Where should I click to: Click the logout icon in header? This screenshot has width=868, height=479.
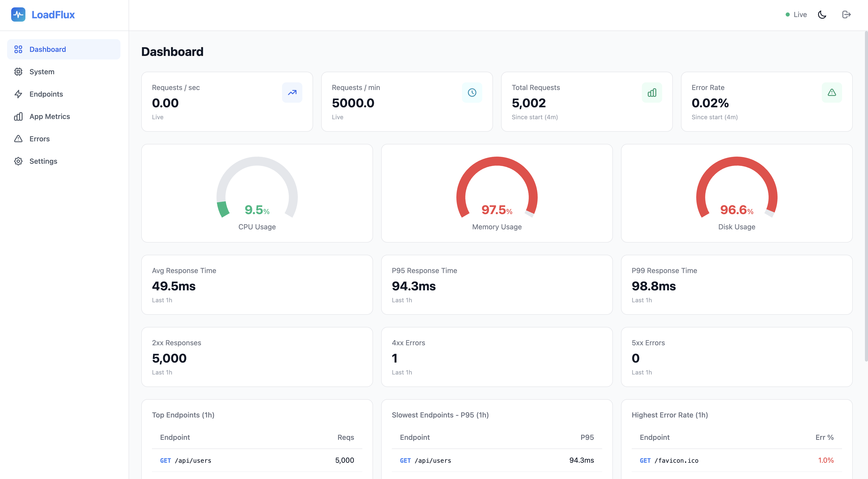click(x=846, y=14)
